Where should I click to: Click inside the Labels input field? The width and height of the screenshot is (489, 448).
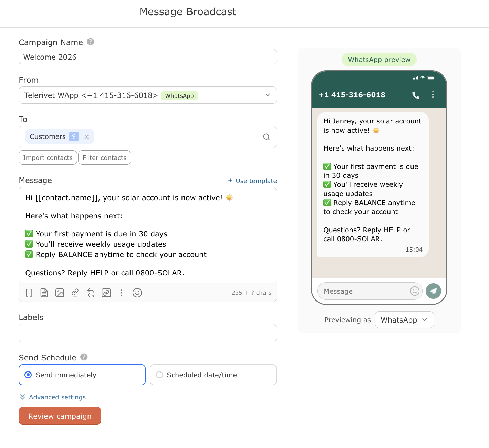click(x=148, y=333)
